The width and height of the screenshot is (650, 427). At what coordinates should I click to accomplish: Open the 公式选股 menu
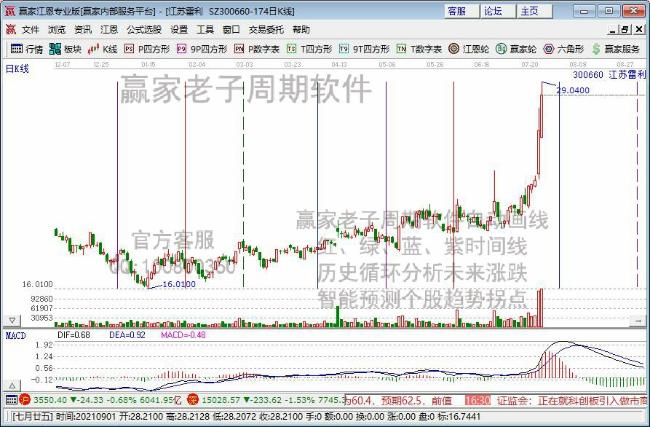144,30
